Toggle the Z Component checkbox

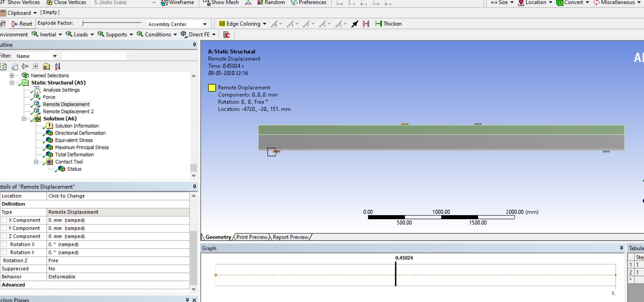pos(4,236)
